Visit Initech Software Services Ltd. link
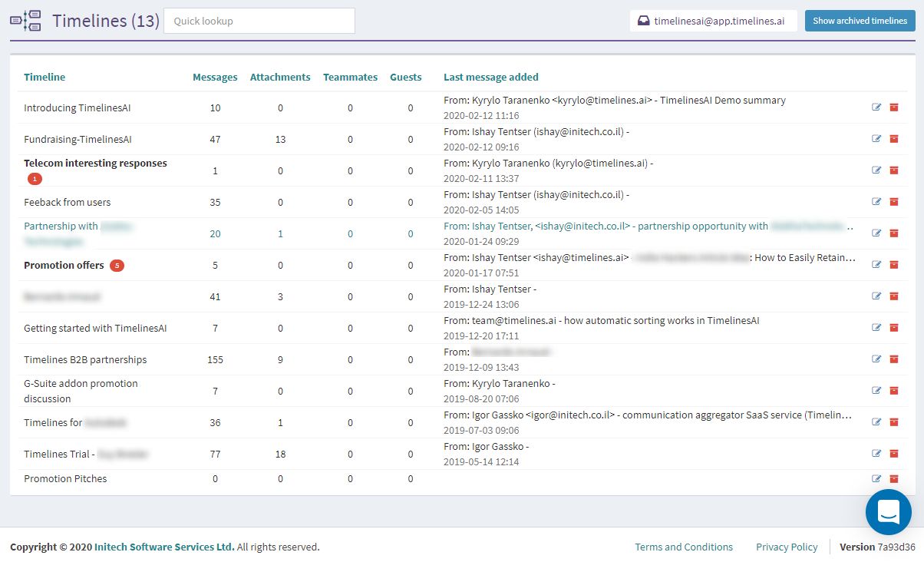This screenshot has width=924, height=562. point(164,547)
